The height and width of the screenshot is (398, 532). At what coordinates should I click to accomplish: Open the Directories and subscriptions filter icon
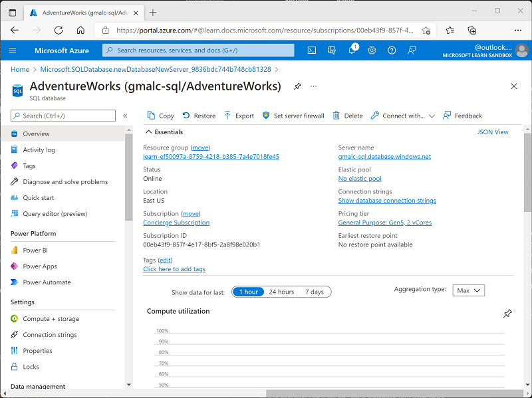tap(331, 50)
